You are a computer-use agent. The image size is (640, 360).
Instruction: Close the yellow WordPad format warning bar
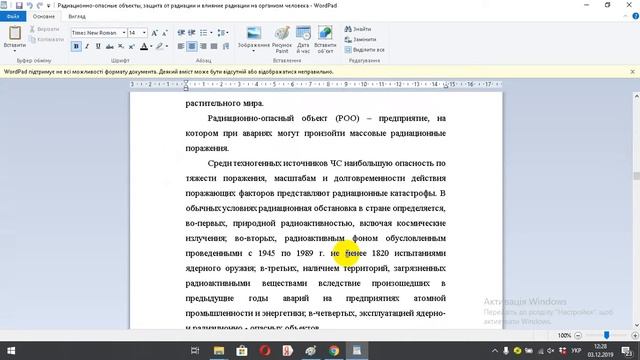[632, 71]
